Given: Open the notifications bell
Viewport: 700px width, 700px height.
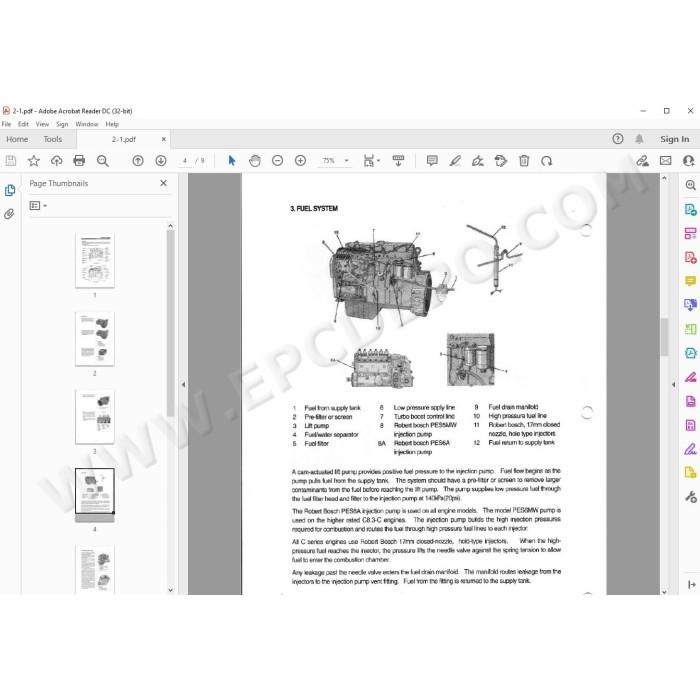Looking at the screenshot, I should (639, 139).
